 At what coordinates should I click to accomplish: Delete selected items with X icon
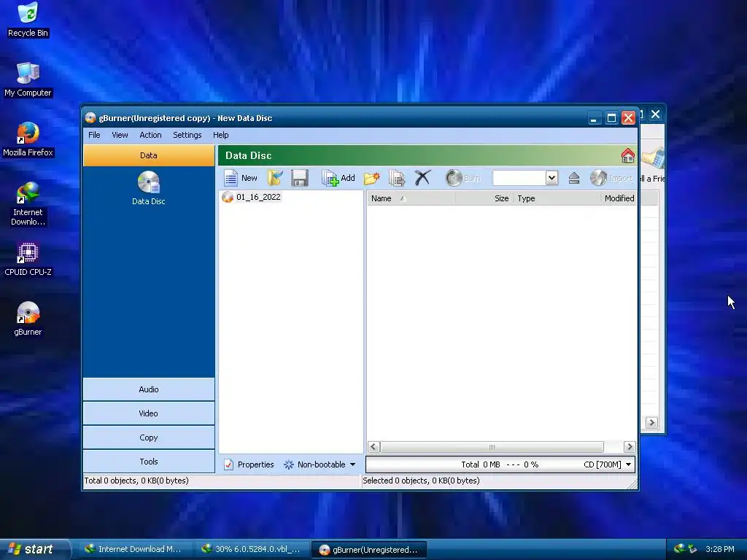[x=422, y=178]
